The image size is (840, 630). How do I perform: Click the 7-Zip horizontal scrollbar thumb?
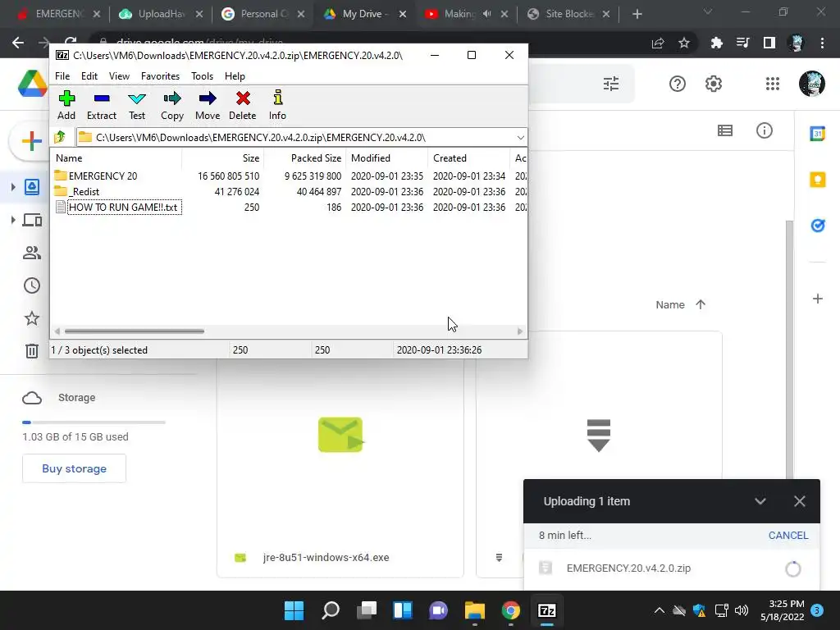coord(134,331)
